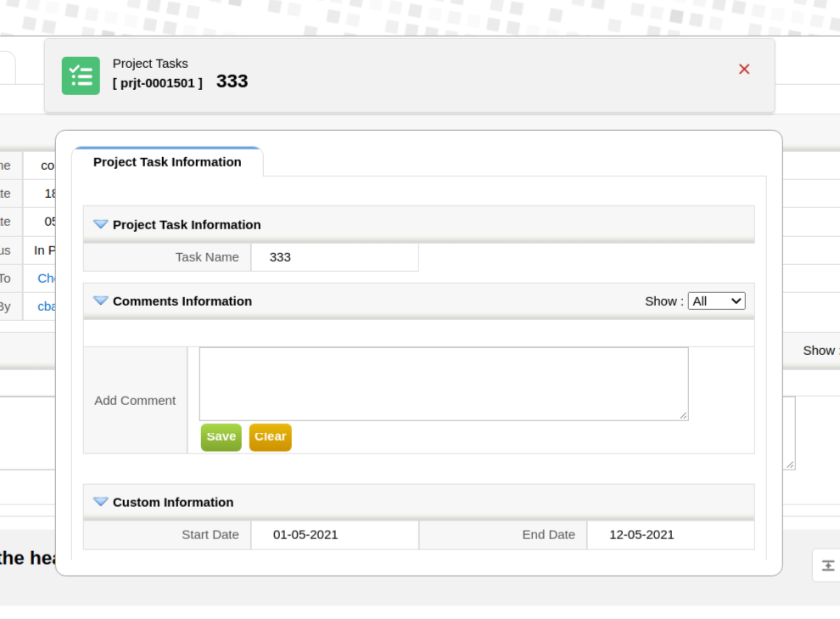Image resolution: width=840 pixels, height=619 pixels.
Task: Grab the comment box resize handle
Action: click(683, 415)
